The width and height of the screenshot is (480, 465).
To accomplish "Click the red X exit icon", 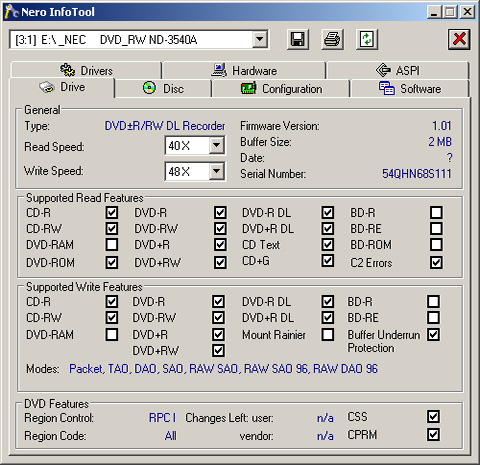I will coord(459,39).
